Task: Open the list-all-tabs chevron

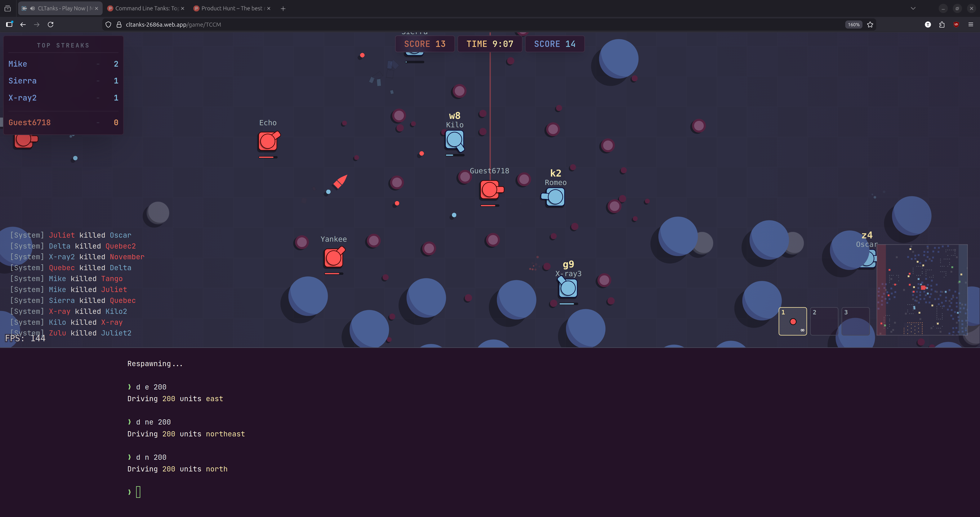Action: tap(913, 8)
